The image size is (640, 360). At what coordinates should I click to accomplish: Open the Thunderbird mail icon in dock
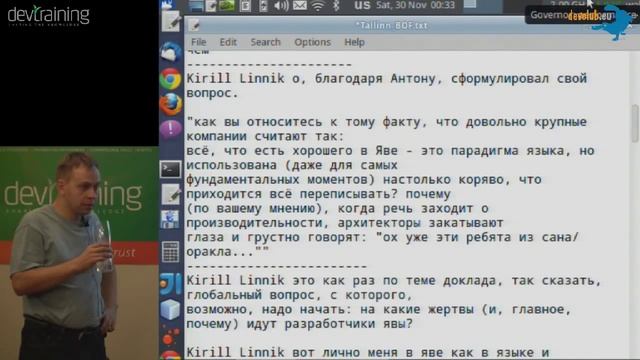pyautogui.click(x=171, y=52)
